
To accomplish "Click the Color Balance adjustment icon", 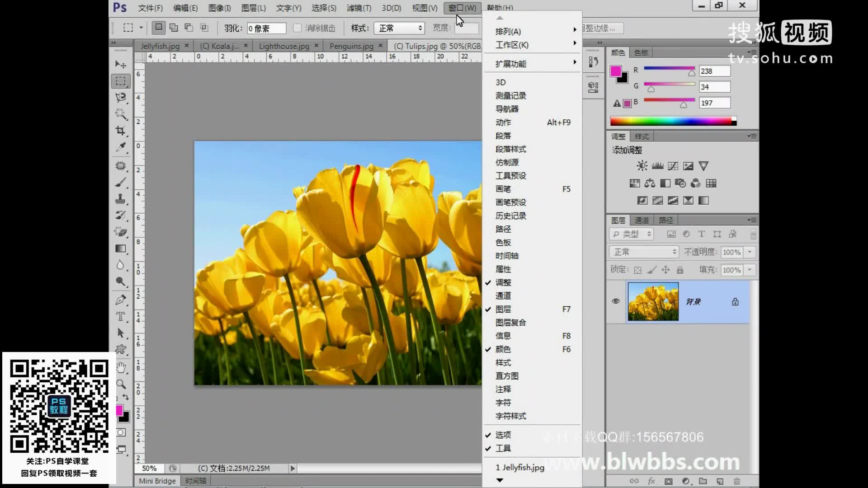I will pyautogui.click(x=650, y=183).
